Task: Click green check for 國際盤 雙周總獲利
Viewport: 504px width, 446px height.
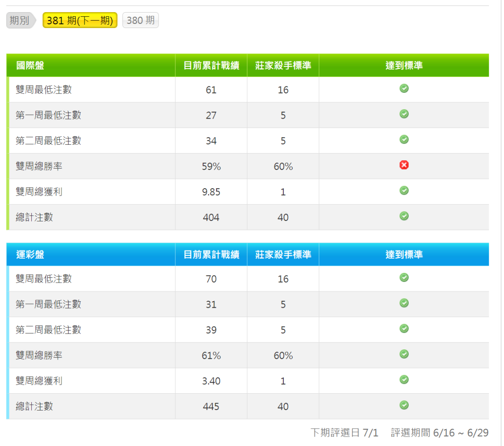Action: tap(404, 191)
